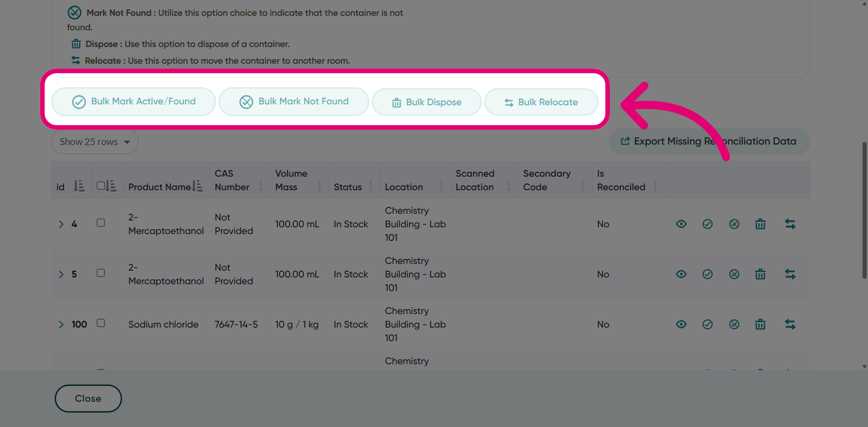Sort table by Scanned Location
The width and height of the screenshot is (868, 427).
pyautogui.click(x=509, y=186)
